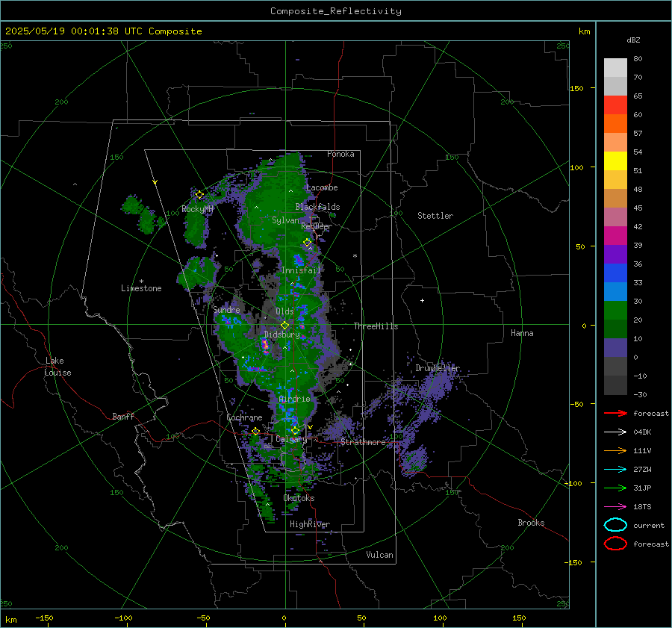Click the Didsbury label
Image resolution: width=672 pixels, height=628 pixels.
282,335
